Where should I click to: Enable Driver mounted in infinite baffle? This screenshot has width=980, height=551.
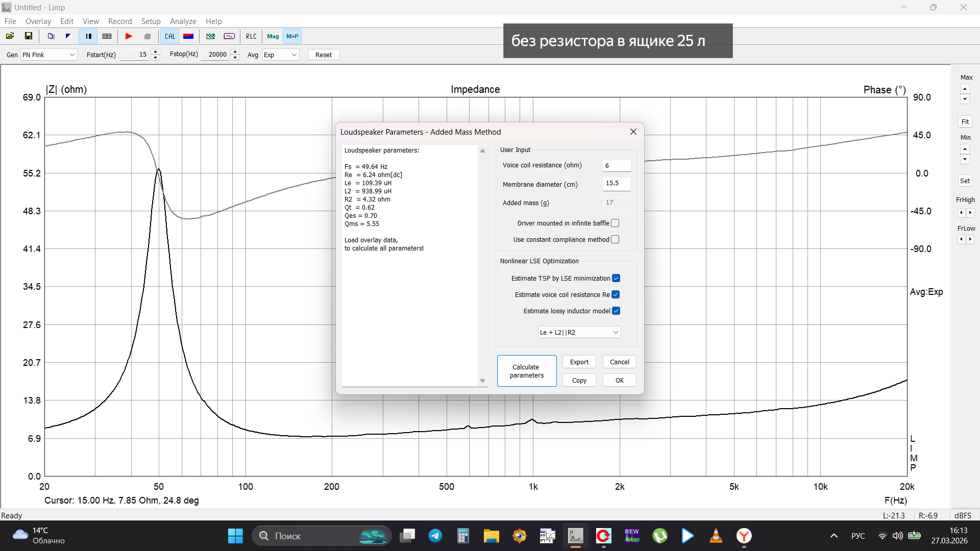[x=615, y=223]
